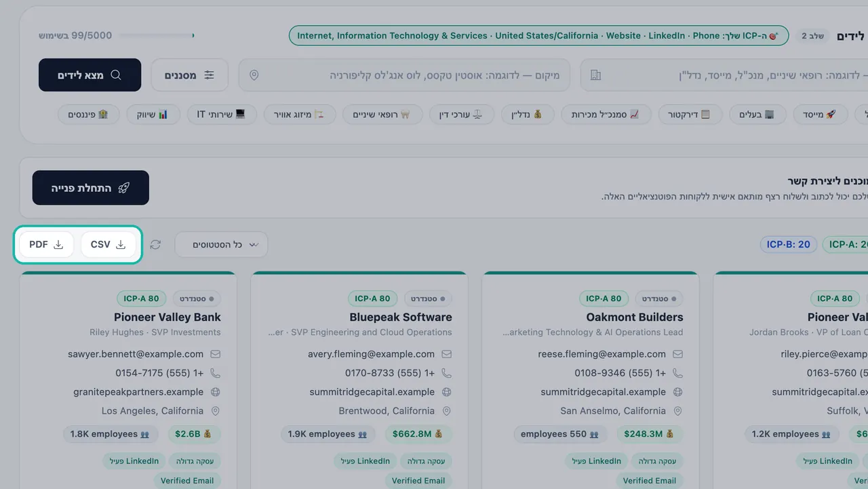Pick the "מיזוג אוויר" quick filter chip
Viewport: 868px width, 489px height.
click(x=300, y=115)
